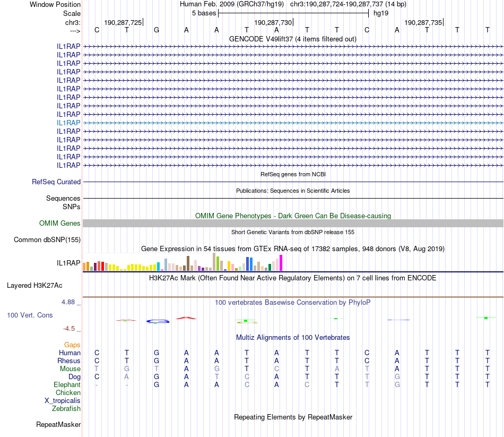The height and width of the screenshot is (437, 504).
Task: Click the Gaps label in Multiz alignment
Action: click(x=72, y=345)
